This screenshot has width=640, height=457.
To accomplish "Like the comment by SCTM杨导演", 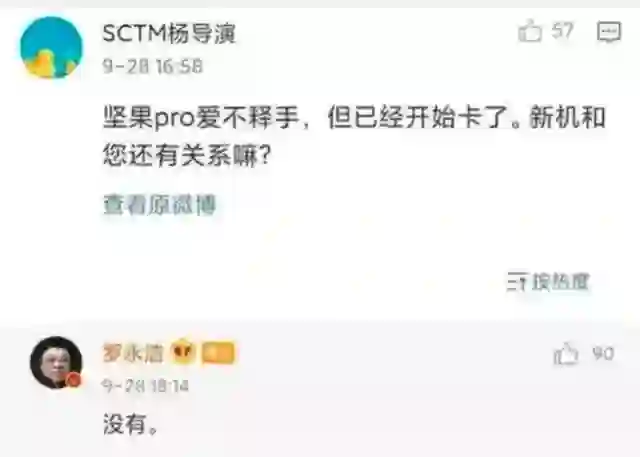I will click(x=530, y=31).
